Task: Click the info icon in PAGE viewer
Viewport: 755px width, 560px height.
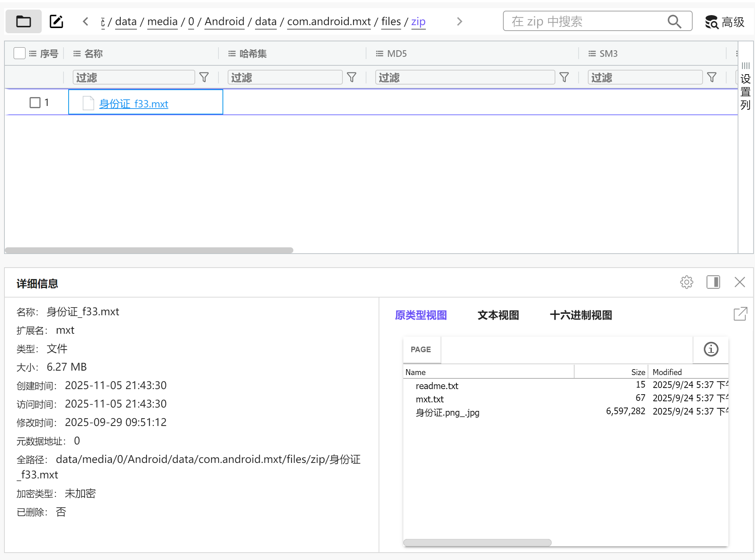Action: point(711,349)
